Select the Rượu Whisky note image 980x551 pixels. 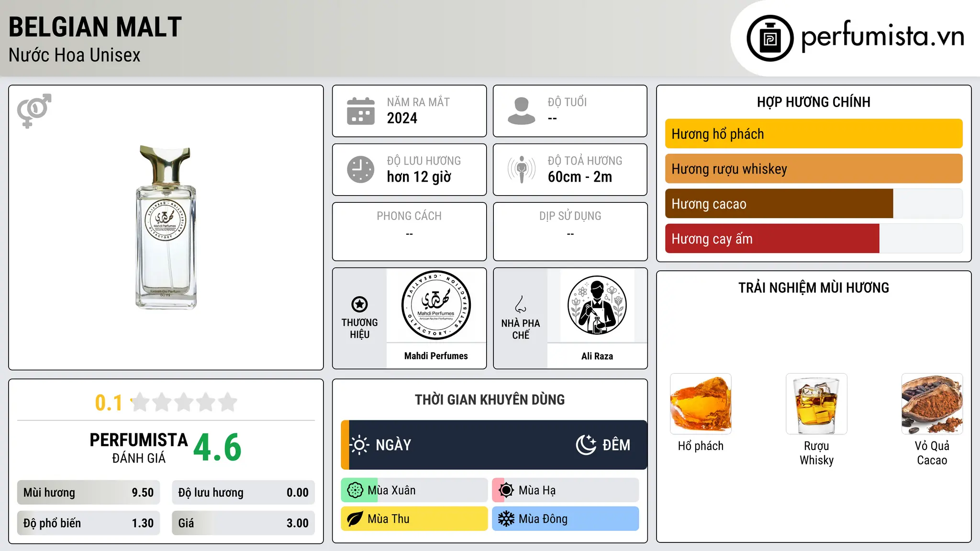click(816, 404)
